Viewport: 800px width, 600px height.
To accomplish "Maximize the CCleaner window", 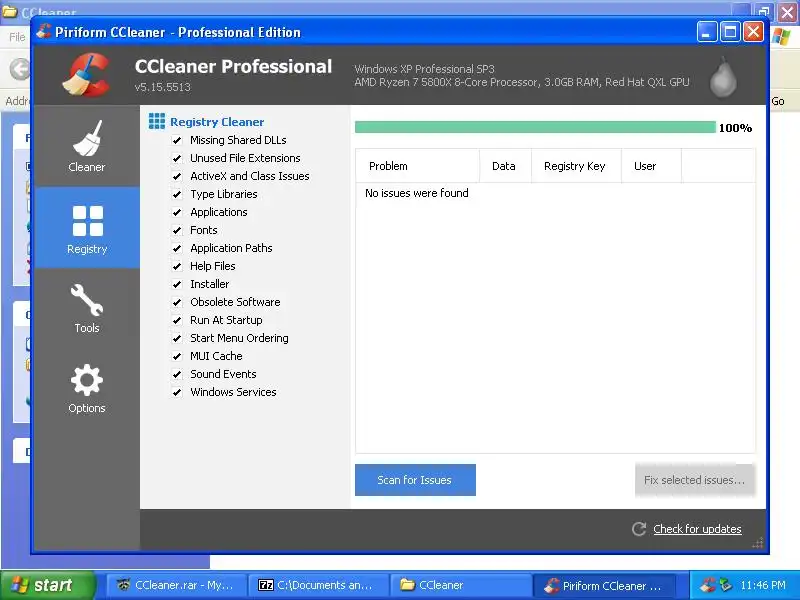I will (730, 32).
